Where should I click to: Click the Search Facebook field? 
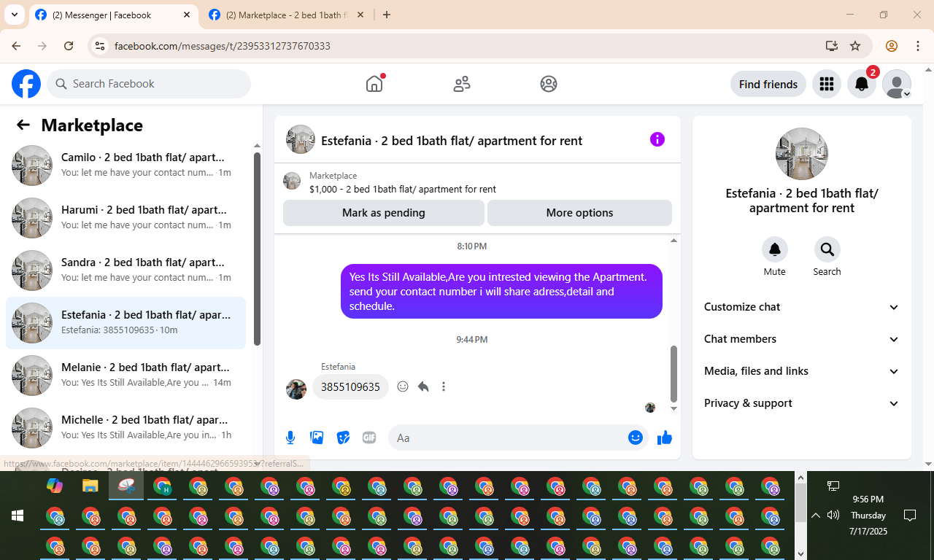(149, 84)
